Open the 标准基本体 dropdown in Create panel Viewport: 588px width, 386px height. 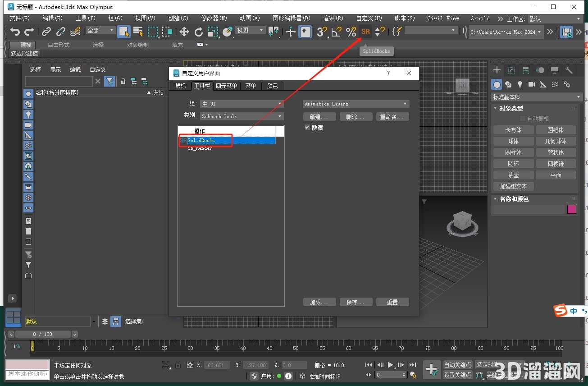click(x=537, y=97)
